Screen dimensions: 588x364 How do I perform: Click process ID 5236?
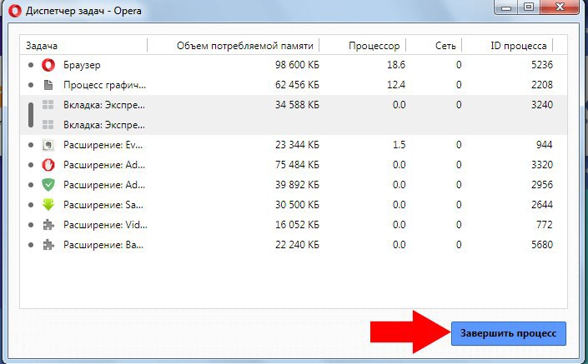[542, 65]
